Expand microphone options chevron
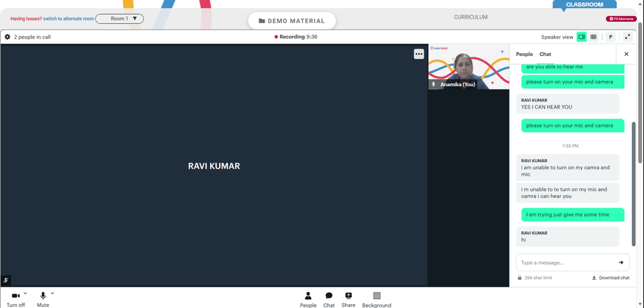This screenshot has height=308, width=644. click(x=52, y=293)
